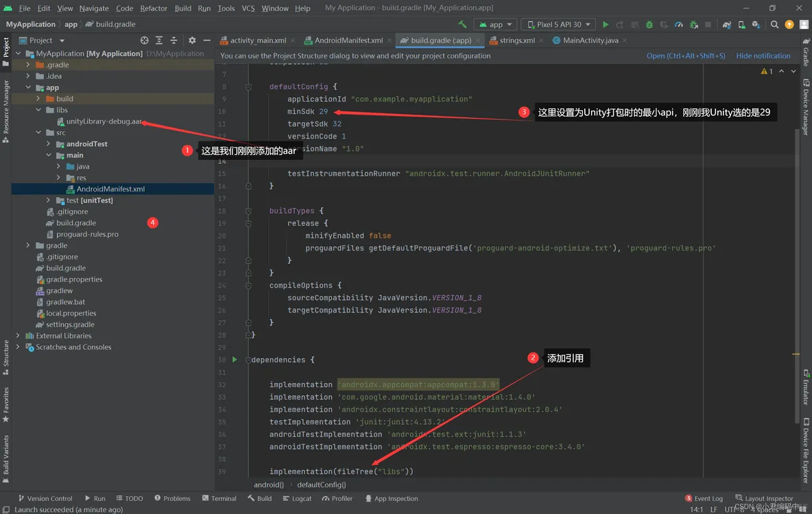Toggle the Gradle tool window on right edge
The image size is (812, 514).
(x=806, y=52)
